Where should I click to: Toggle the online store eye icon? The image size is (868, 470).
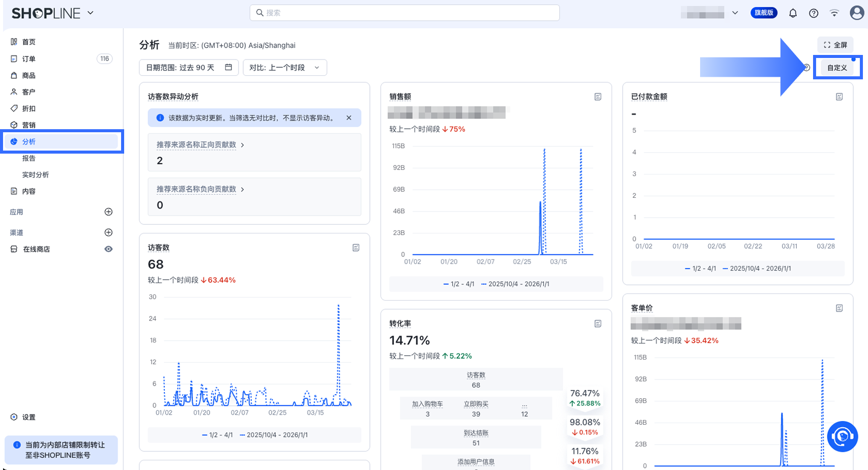108,249
